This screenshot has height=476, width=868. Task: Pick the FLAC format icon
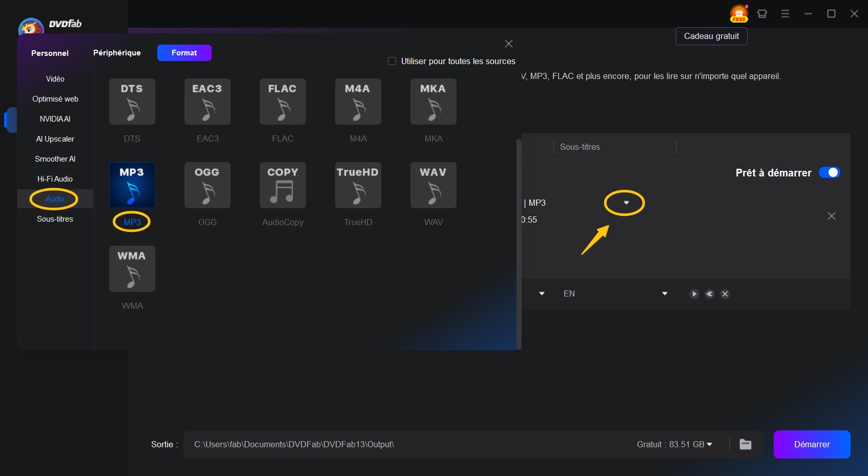[283, 102]
